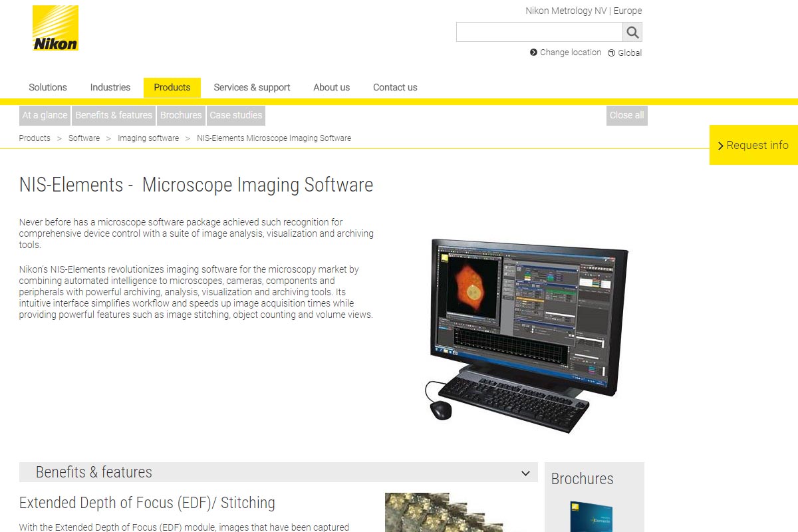Screen dimensions: 798x532
Task: Click the Extended Depth of Focus heading
Action: click(147, 503)
